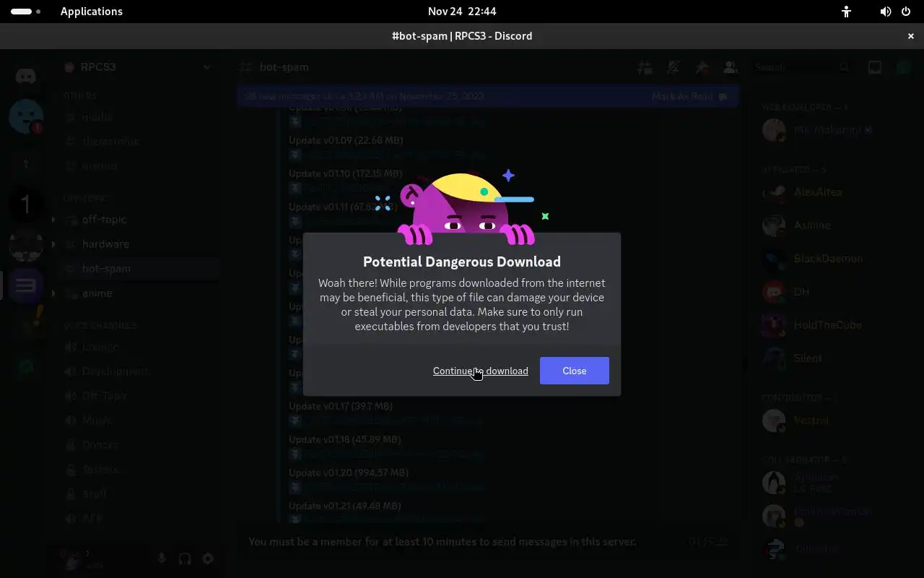Join the Staff voice channel
The width and height of the screenshot is (924, 578).
click(140, 494)
